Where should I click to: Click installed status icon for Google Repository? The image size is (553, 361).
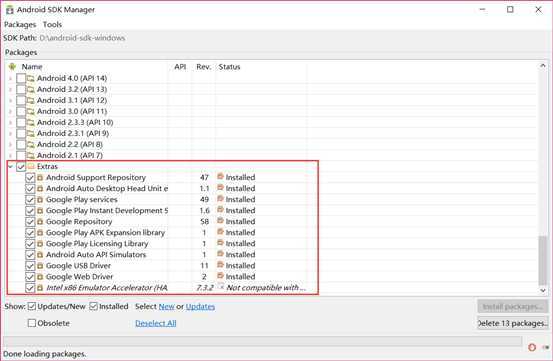coord(220,221)
